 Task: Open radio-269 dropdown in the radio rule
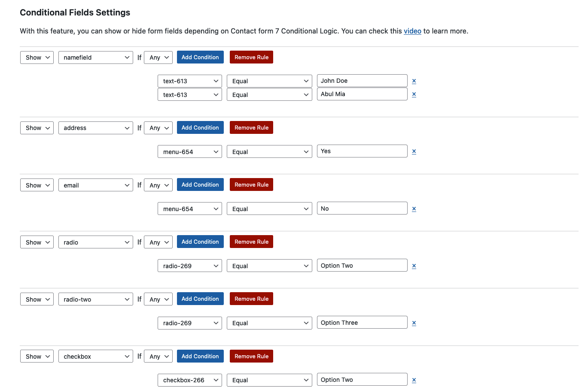pos(190,266)
